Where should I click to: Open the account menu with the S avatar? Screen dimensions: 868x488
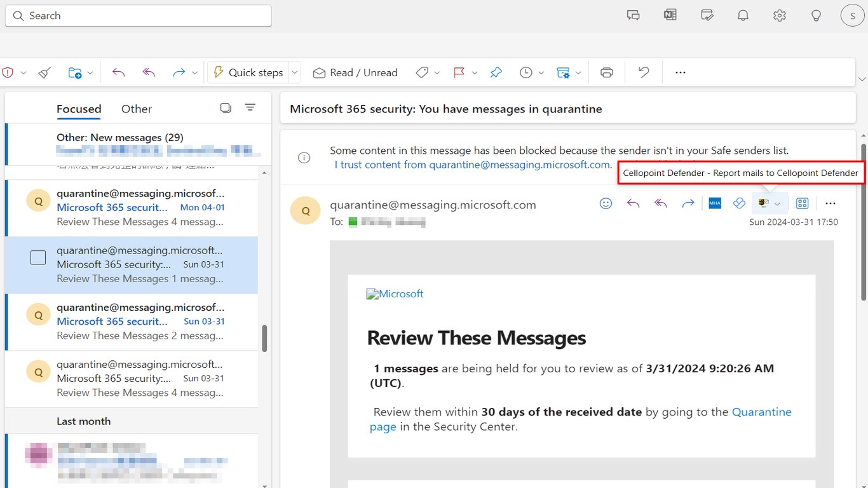point(852,15)
